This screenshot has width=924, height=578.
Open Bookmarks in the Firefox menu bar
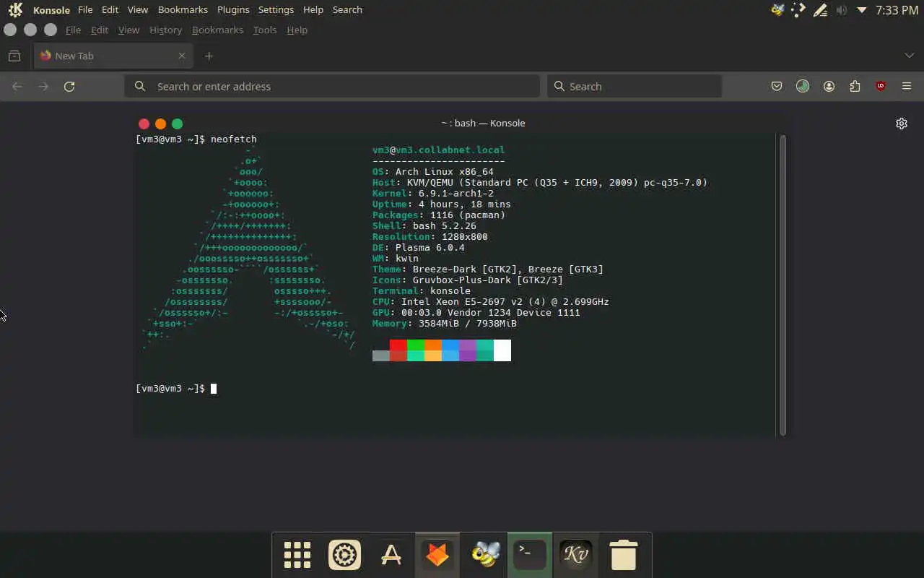[217, 30]
